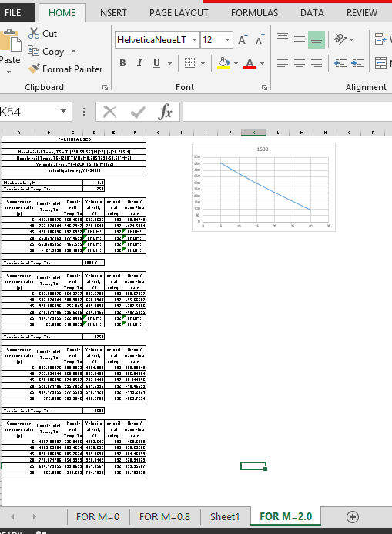Switch to PAGE LAYOUT tab
Image resolution: width=392 pixels, height=534 pixels.
(x=179, y=13)
